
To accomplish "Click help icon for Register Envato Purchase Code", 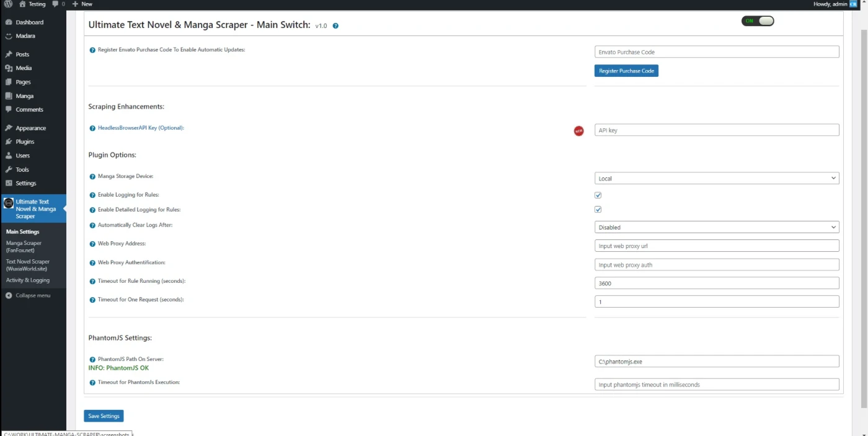I will click(92, 50).
